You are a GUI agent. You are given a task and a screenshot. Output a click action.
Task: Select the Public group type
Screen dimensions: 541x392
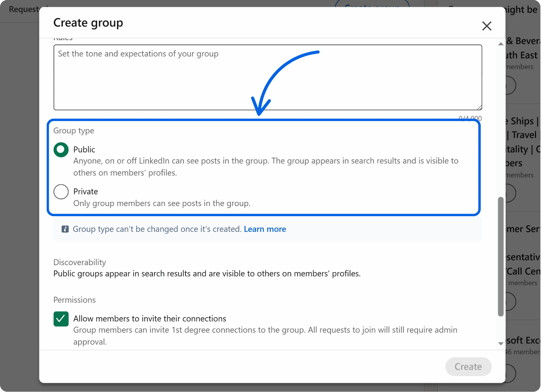[x=61, y=149]
